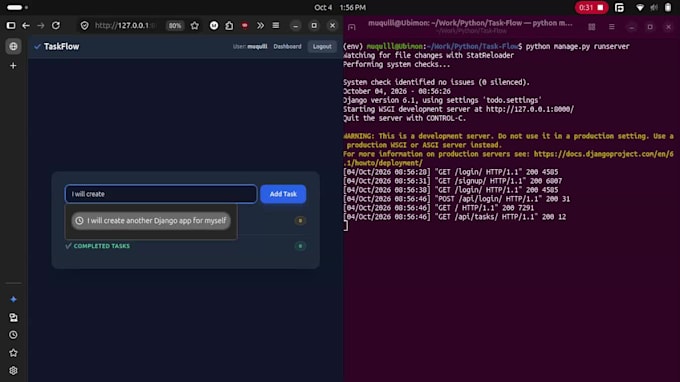
Task: Open the terminal hamburger menu
Action: [x=611, y=27]
